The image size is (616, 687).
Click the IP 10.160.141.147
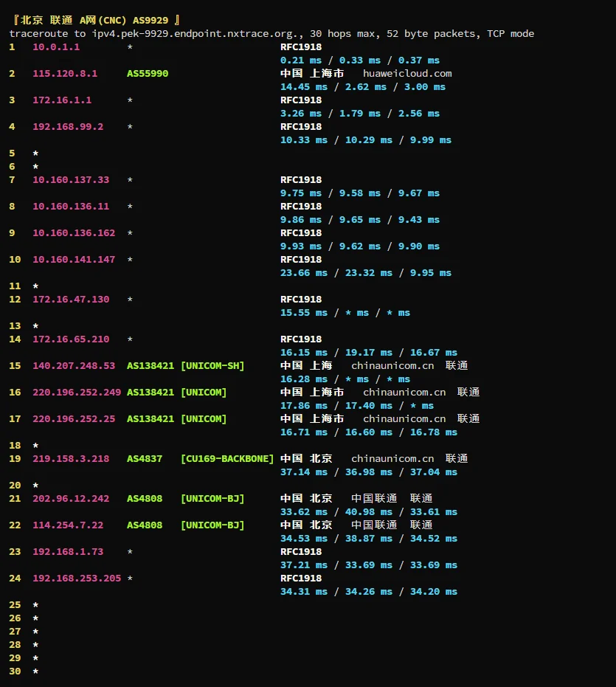click(74, 260)
